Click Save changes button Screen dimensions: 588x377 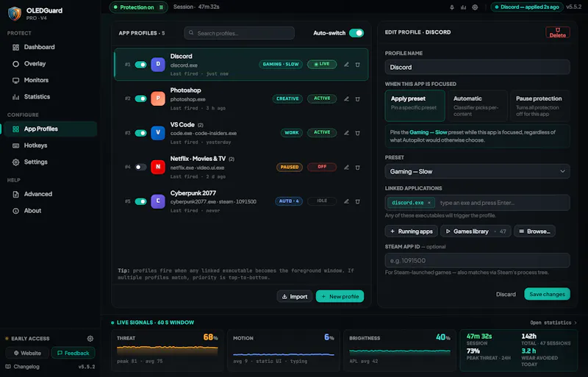point(547,294)
